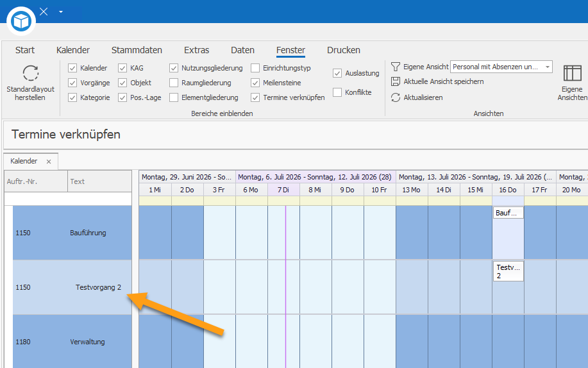This screenshot has width=588, height=368.
Task: Click the 16 Do day header
Action: click(x=508, y=190)
